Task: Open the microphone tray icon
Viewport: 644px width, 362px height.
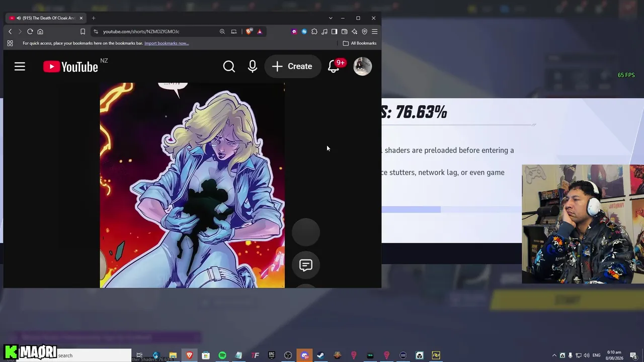Action: tap(571, 355)
